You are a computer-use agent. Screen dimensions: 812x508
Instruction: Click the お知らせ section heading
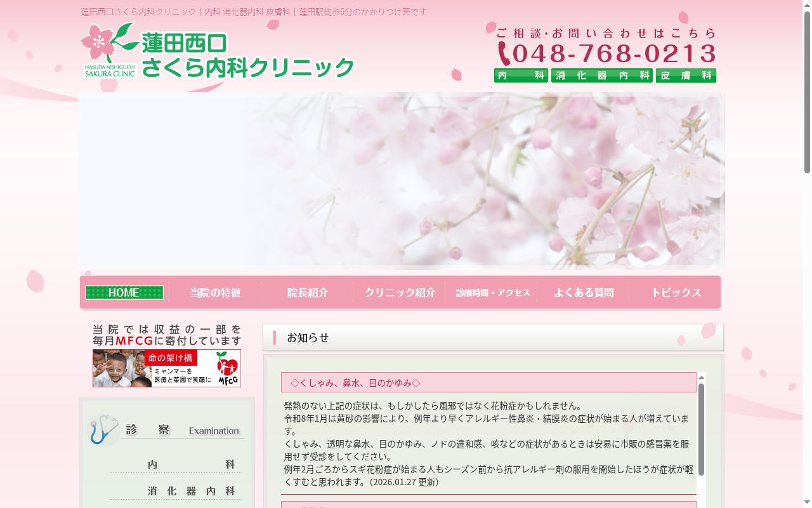(493, 338)
